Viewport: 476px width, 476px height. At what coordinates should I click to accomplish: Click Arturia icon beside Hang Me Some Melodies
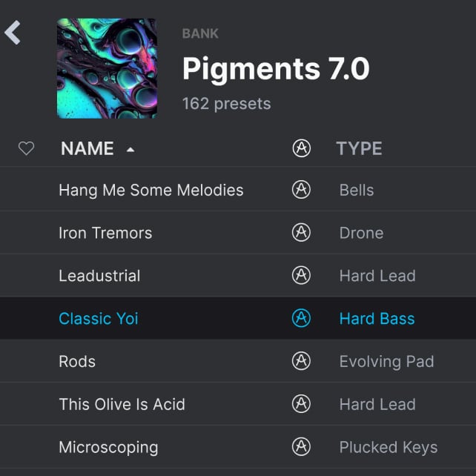tap(301, 190)
